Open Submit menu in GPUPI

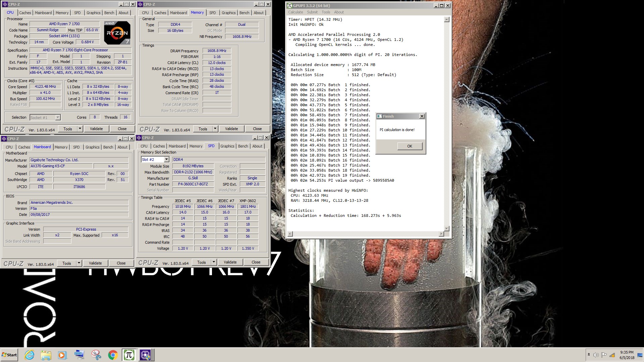[x=312, y=12]
